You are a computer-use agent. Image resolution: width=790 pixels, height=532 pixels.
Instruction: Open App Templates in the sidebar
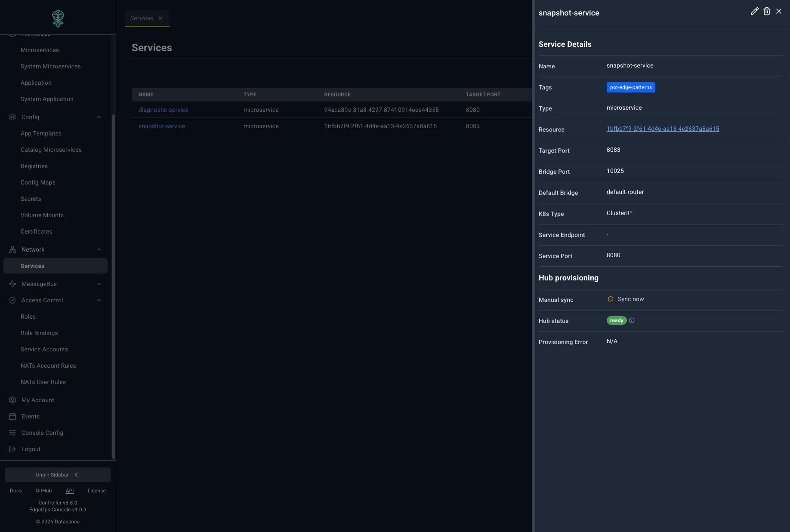41,133
